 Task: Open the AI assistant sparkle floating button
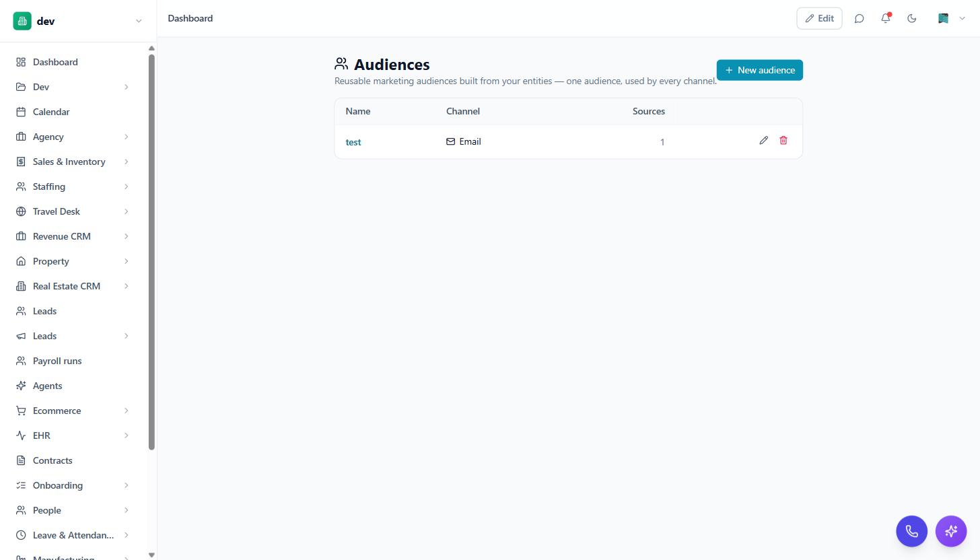tap(951, 531)
